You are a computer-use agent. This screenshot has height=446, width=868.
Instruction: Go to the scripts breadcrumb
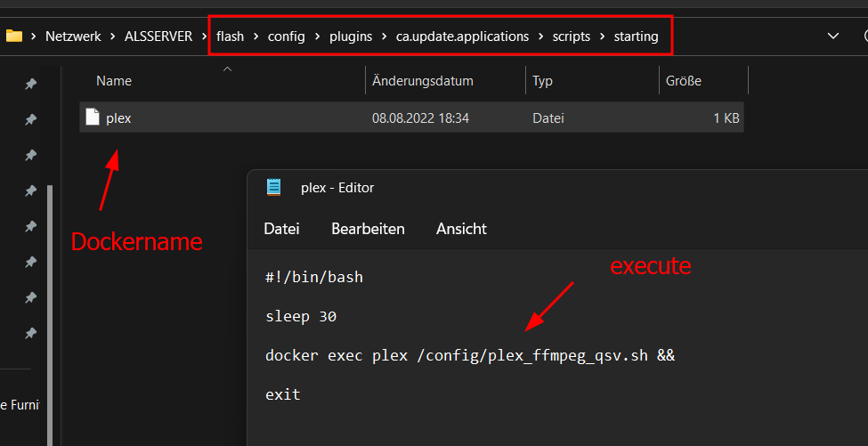point(572,36)
